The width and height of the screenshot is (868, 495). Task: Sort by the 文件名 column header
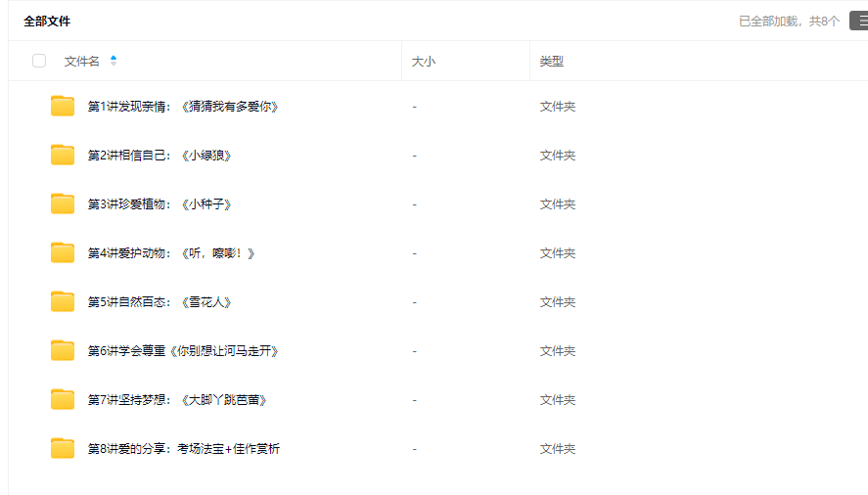tap(82, 62)
